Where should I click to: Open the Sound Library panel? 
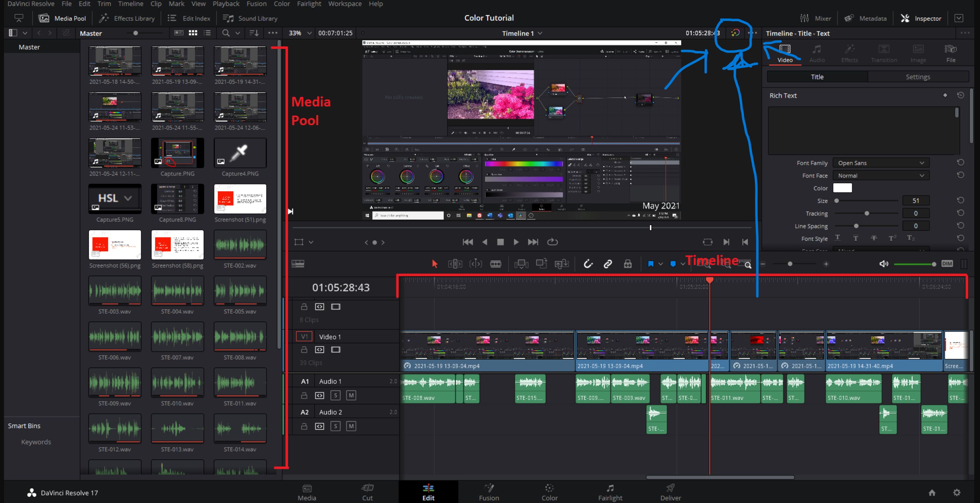coord(250,18)
